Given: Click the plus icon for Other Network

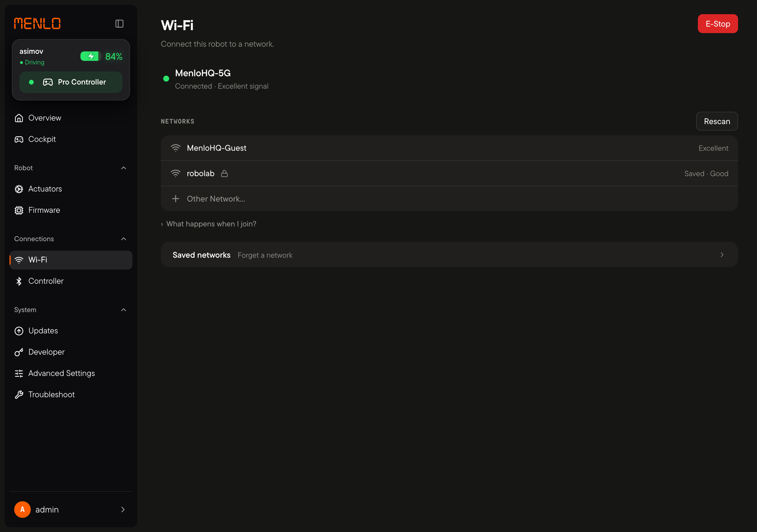Looking at the screenshot, I should (176, 198).
